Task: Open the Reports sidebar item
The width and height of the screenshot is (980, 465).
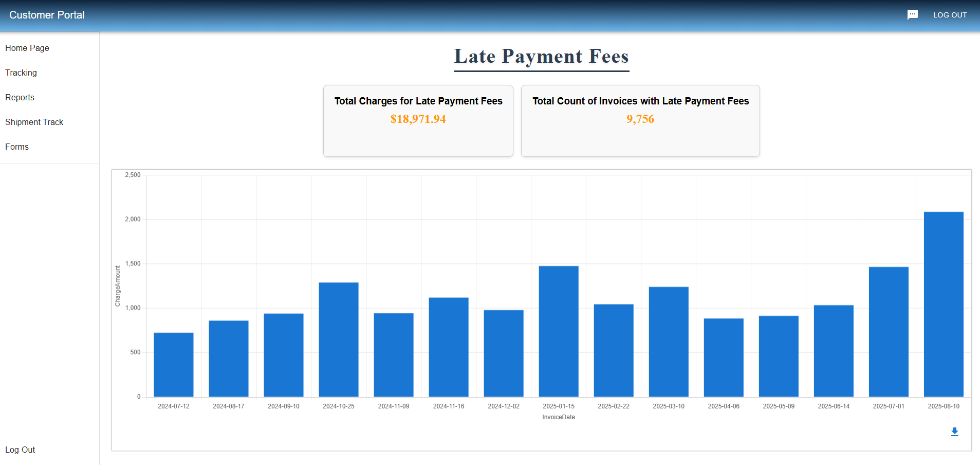Action: 20,97
